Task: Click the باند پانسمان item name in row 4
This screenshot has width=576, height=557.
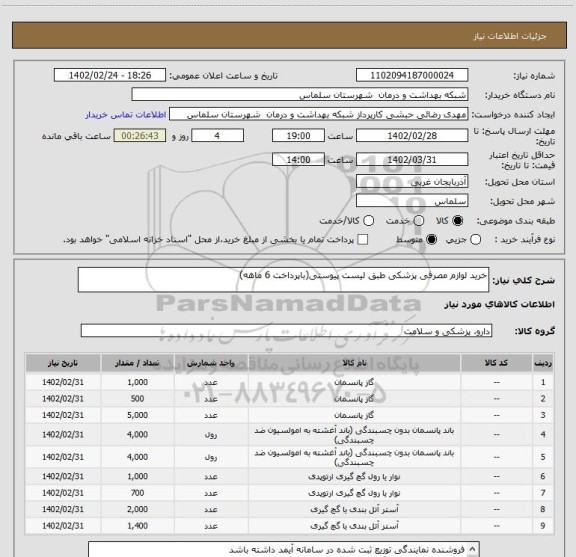Action: tap(354, 435)
